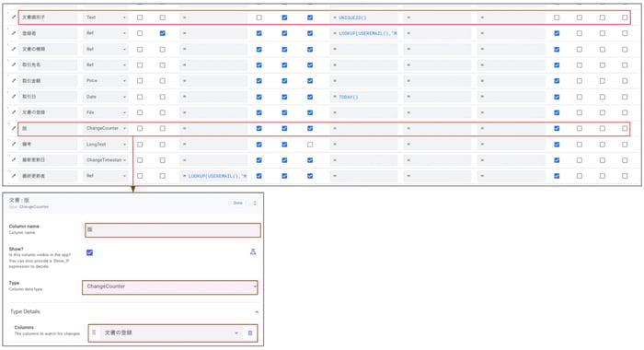Open edit pencil for the Price type row

14,81
